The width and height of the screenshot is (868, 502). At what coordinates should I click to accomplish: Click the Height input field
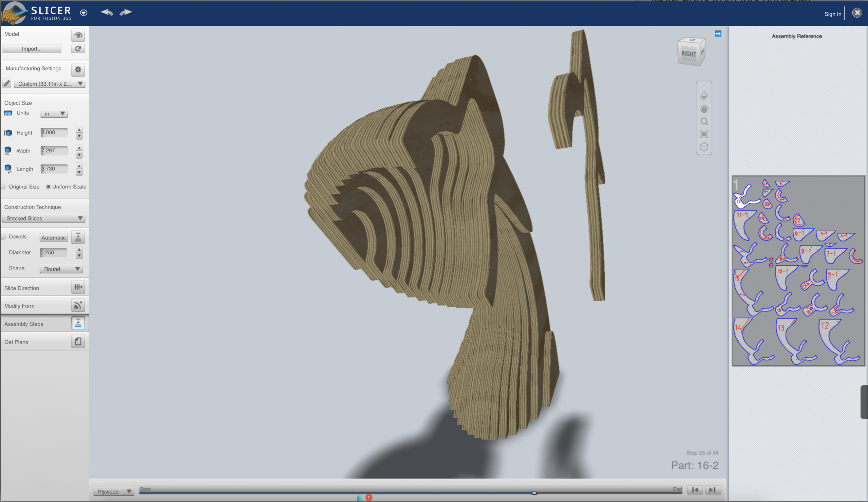[x=54, y=132]
